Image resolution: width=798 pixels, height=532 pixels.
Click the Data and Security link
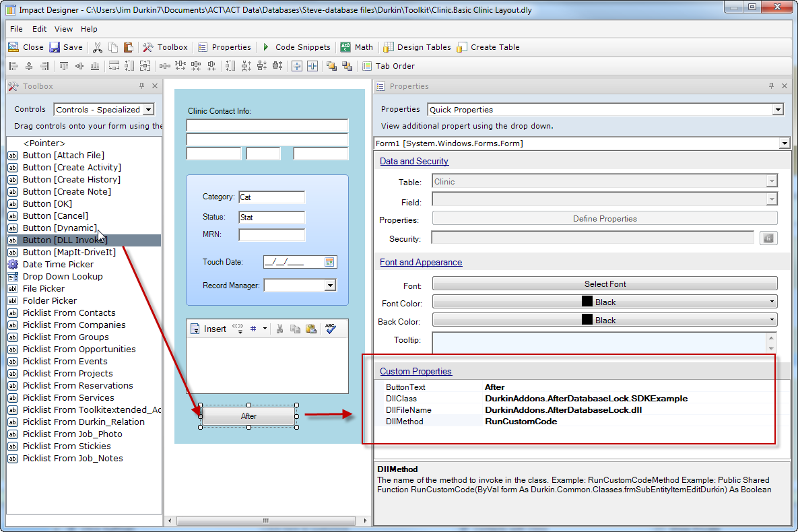pyautogui.click(x=413, y=162)
